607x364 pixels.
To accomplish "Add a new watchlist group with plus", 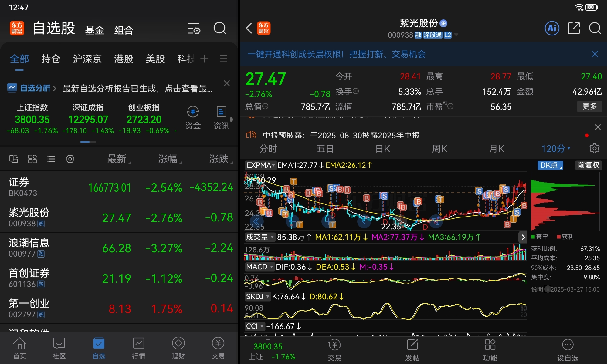I will click(x=204, y=59).
